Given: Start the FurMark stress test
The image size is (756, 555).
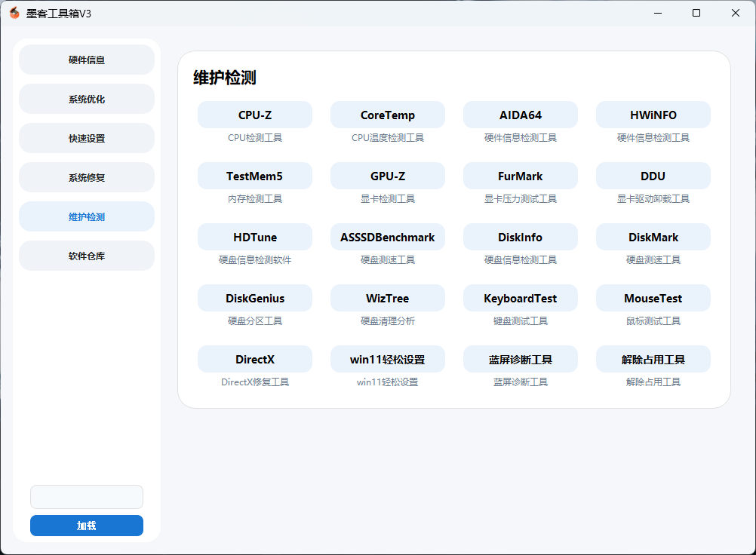Looking at the screenshot, I should click(520, 176).
